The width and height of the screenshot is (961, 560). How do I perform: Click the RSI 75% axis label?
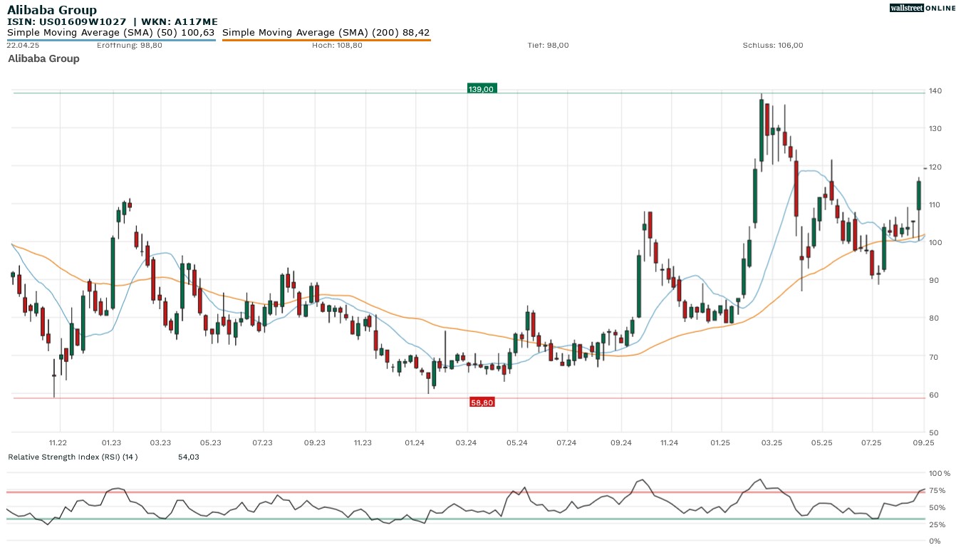pyautogui.click(x=937, y=491)
